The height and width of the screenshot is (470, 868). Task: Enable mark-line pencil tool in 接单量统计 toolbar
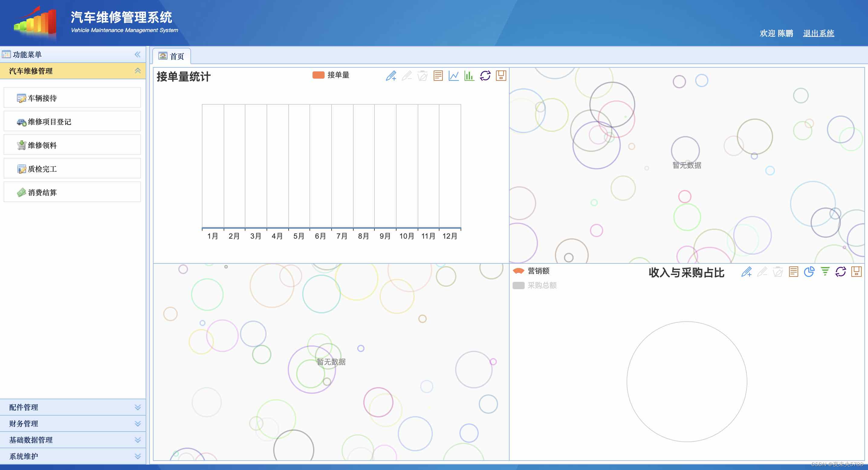tap(391, 76)
